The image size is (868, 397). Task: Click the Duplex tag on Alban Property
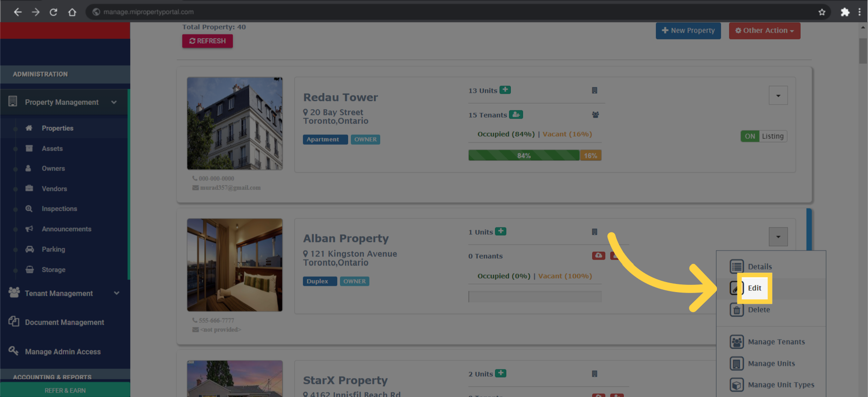[320, 281]
